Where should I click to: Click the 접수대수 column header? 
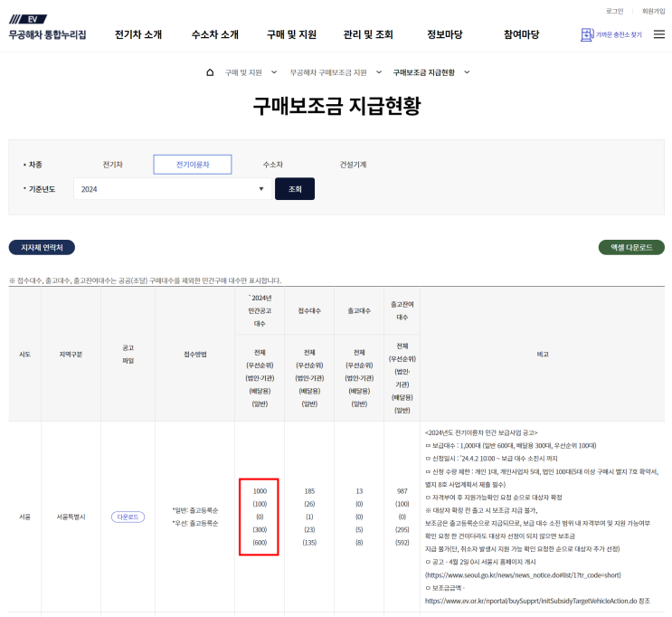point(309,311)
